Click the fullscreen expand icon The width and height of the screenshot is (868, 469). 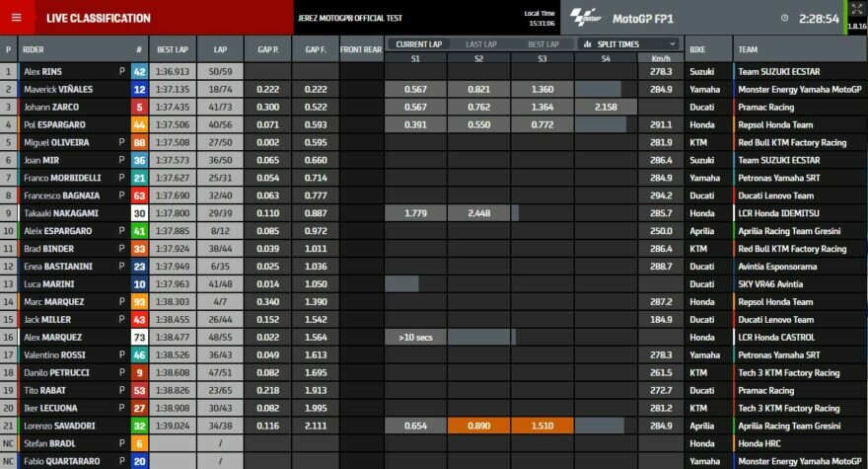857,9
